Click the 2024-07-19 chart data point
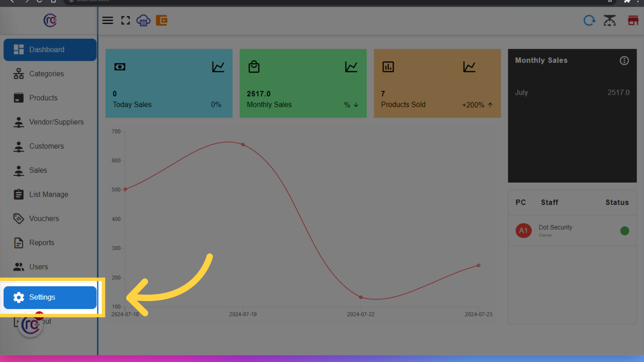644x362 pixels. (243, 145)
